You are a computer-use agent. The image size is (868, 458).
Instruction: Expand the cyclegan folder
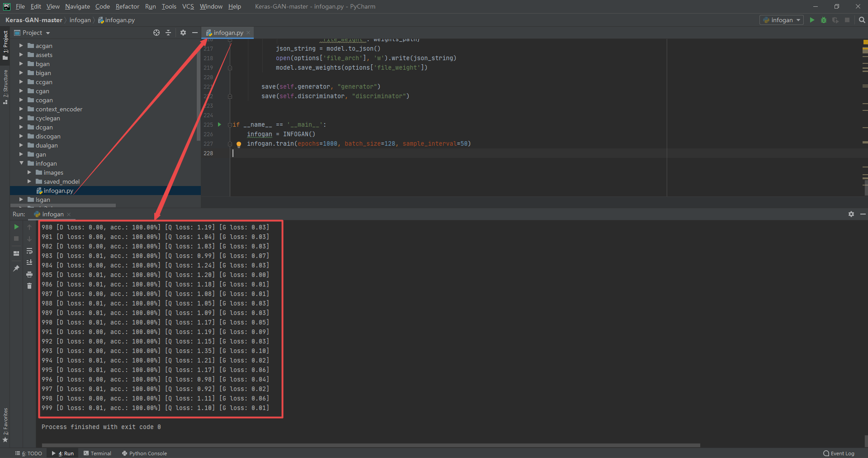(x=21, y=118)
